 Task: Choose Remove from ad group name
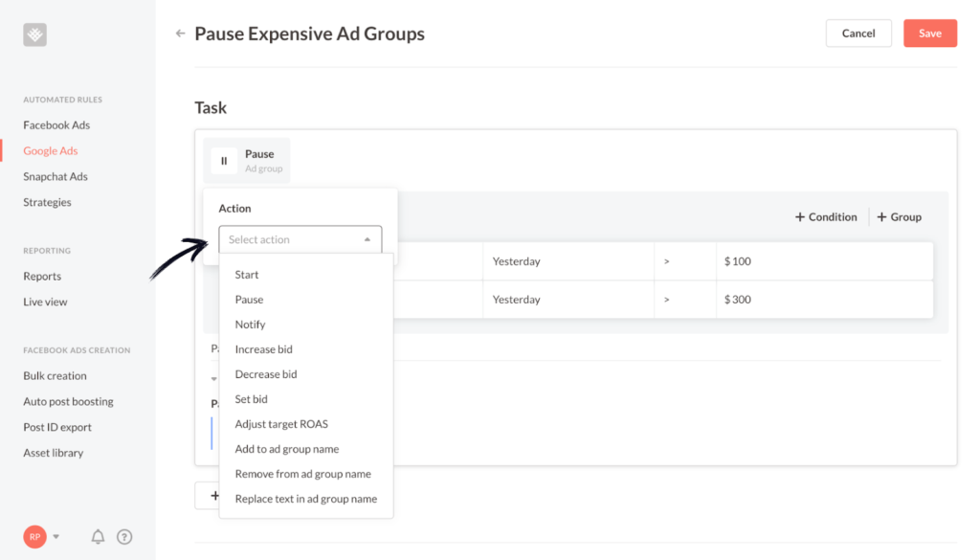point(303,475)
